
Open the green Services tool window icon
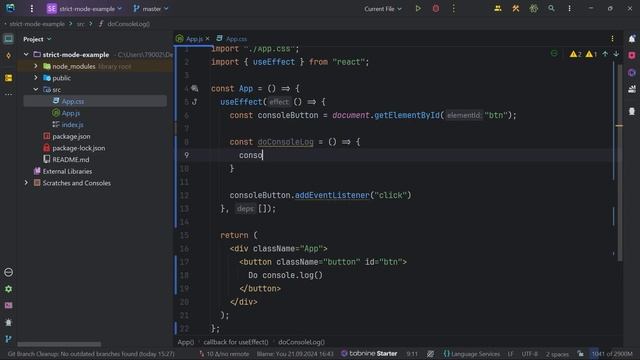[x=8, y=289]
